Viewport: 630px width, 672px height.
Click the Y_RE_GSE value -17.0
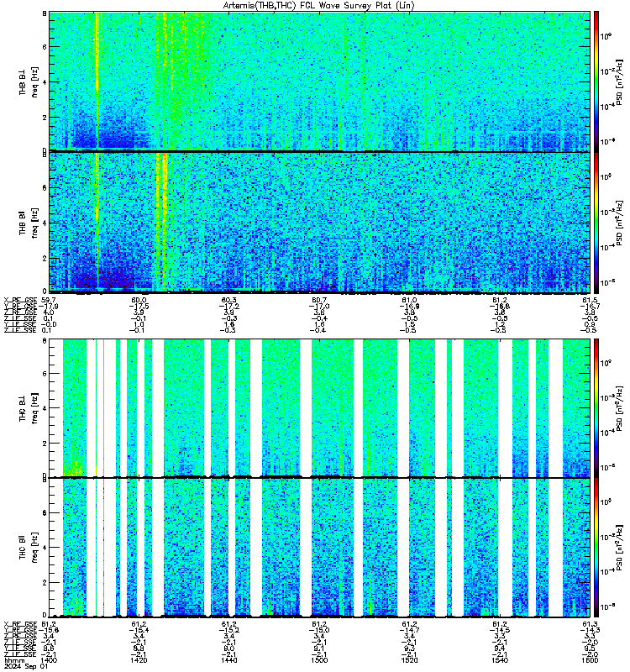click(319, 307)
